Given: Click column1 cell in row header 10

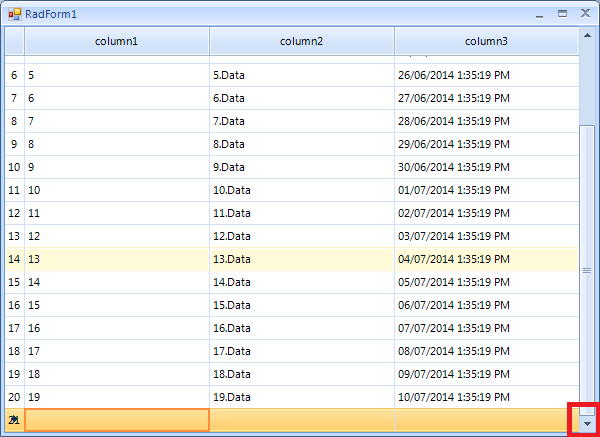Looking at the screenshot, I should 117,167.
